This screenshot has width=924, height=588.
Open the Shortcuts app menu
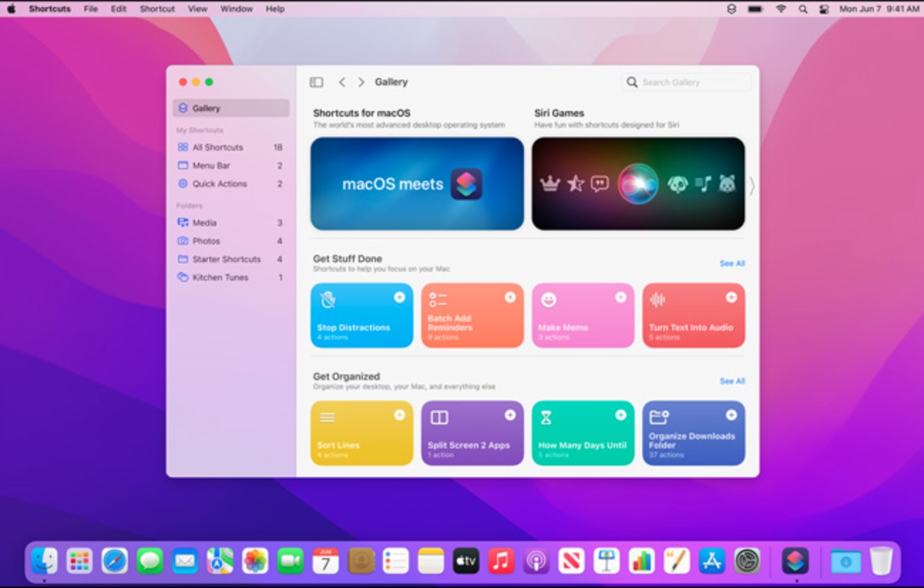tap(49, 9)
